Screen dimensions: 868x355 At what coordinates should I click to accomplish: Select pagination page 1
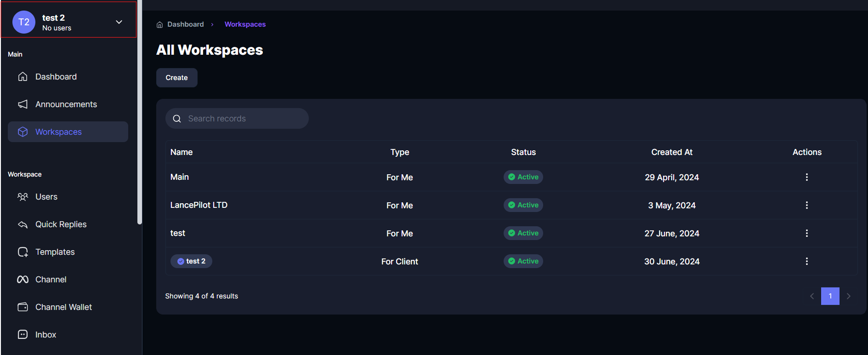[830, 296]
